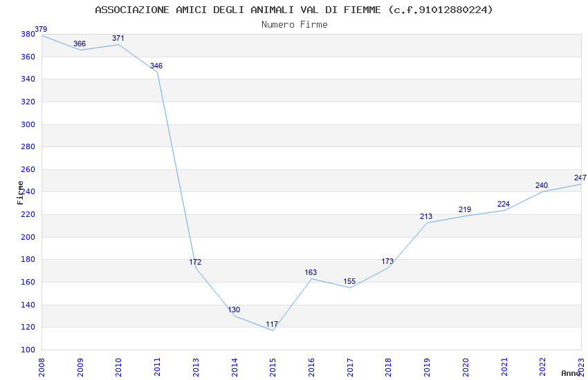Screen dimensions: 588x380
Task: Select the 117 data label for 2015
Action: click(x=272, y=324)
